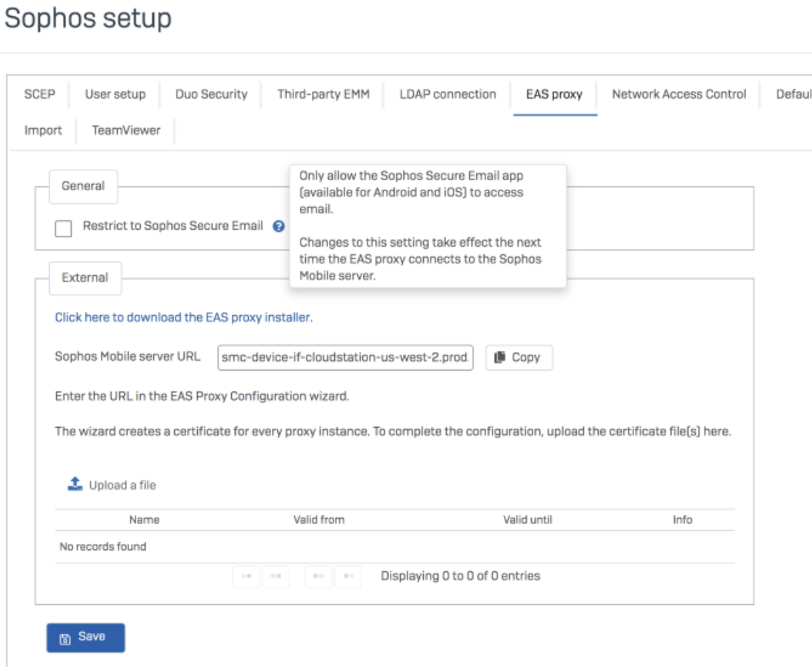Viewport: 812px width, 667px height.
Task: Open the Duo Security tab
Action: click(211, 94)
